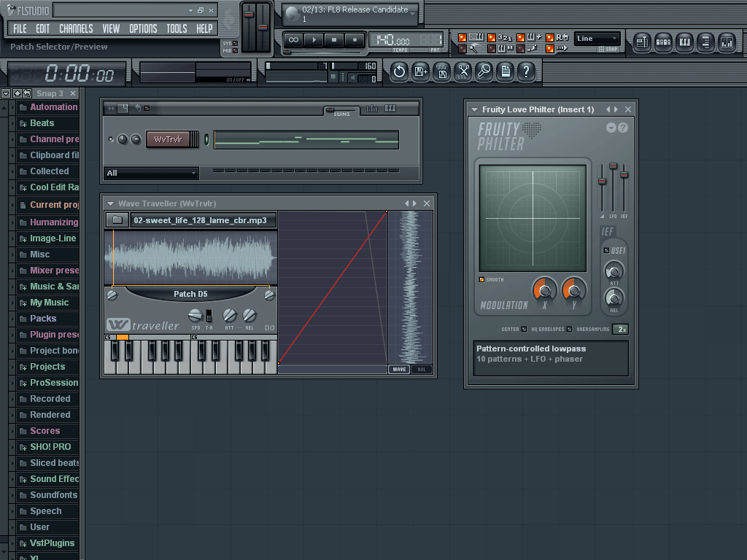Open the Oversampling 2x selector
Image resolution: width=747 pixels, height=560 pixels.
click(620, 329)
